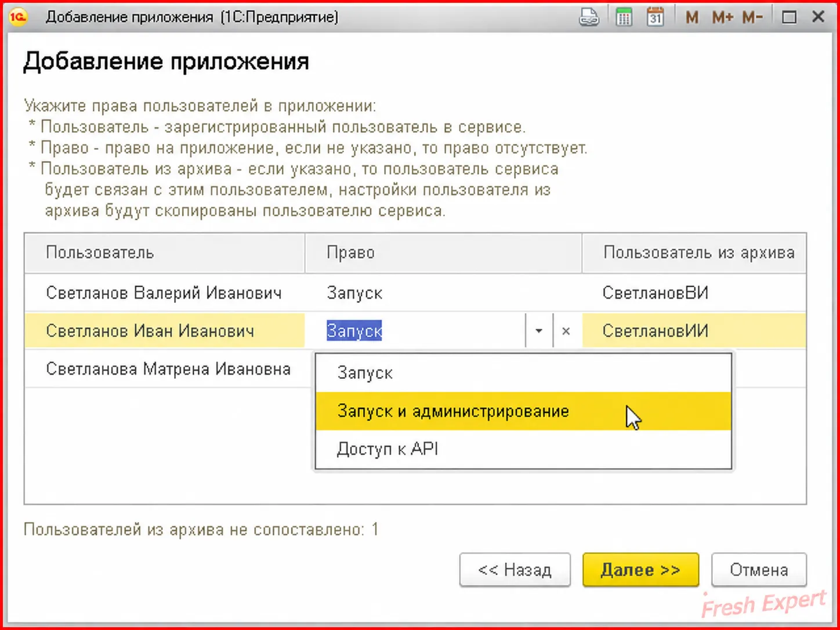Screen dimensions: 840x630
Task: Close the Добавление приложения window
Action: point(819,17)
